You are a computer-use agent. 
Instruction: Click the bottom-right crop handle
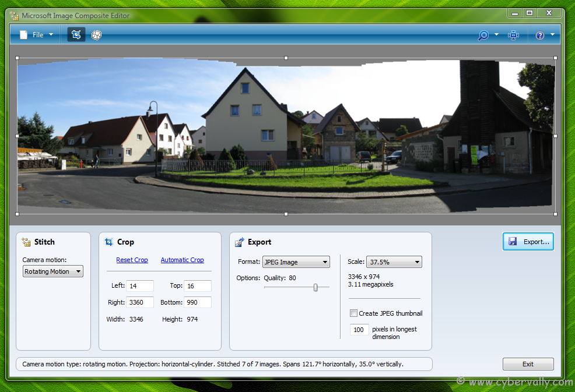click(x=556, y=214)
